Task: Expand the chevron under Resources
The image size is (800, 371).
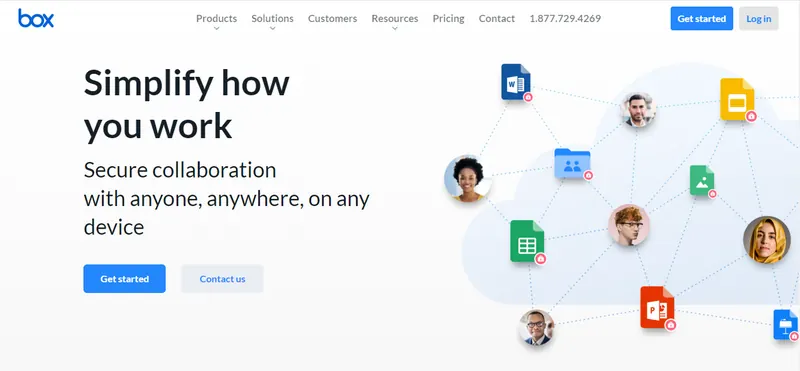Action: (x=395, y=29)
